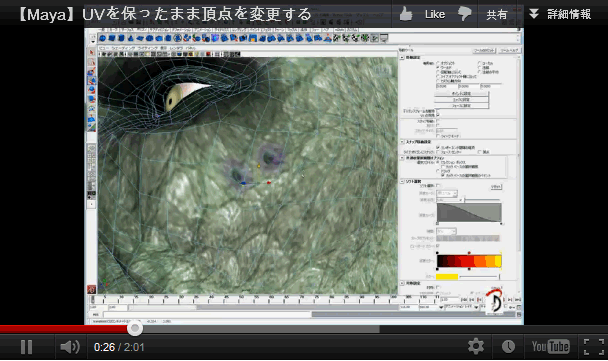Open the ライティング viewport menu
Screen dimensions: 608x361
pyautogui.click(x=148, y=48)
